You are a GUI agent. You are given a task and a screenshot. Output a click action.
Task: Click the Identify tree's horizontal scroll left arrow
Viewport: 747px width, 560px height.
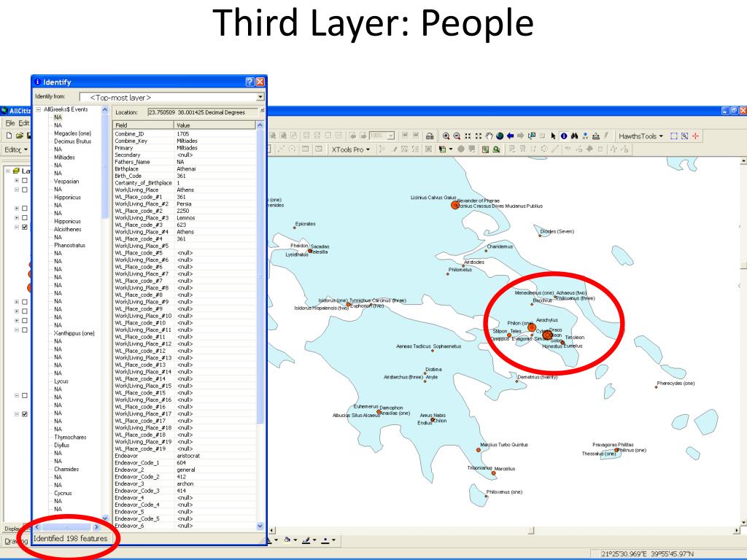pyautogui.click(x=37, y=527)
